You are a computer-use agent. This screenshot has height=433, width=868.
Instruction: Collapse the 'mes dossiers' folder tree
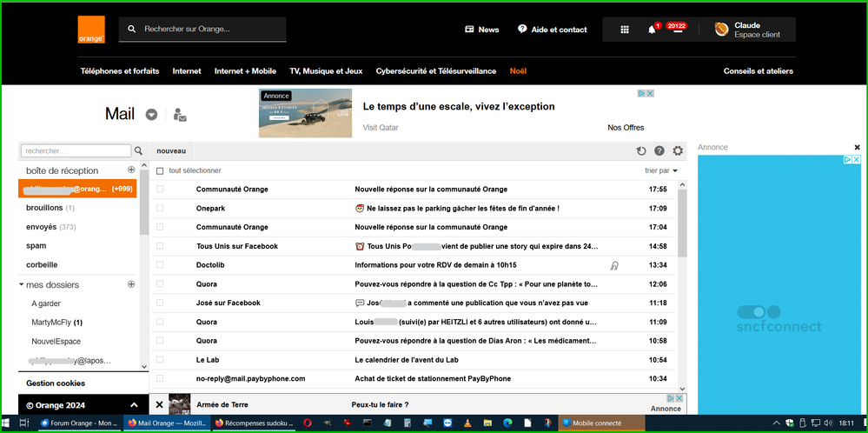pyautogui.click(x=22, y=285)
